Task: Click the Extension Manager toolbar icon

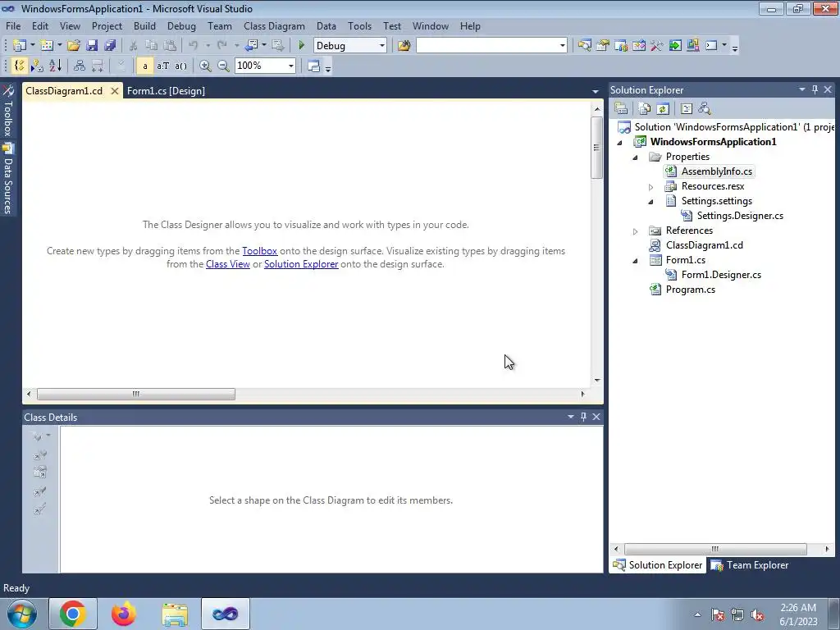Action: point(692,46)
